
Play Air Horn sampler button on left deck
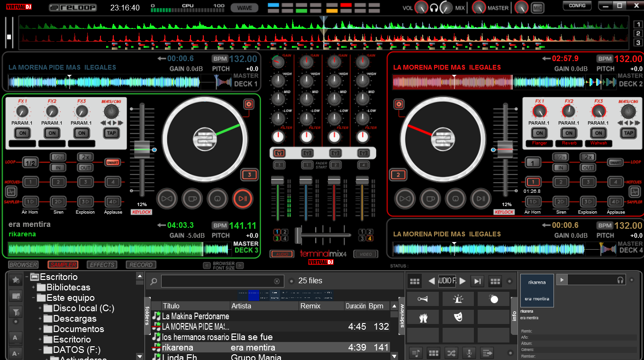[30, 201]
